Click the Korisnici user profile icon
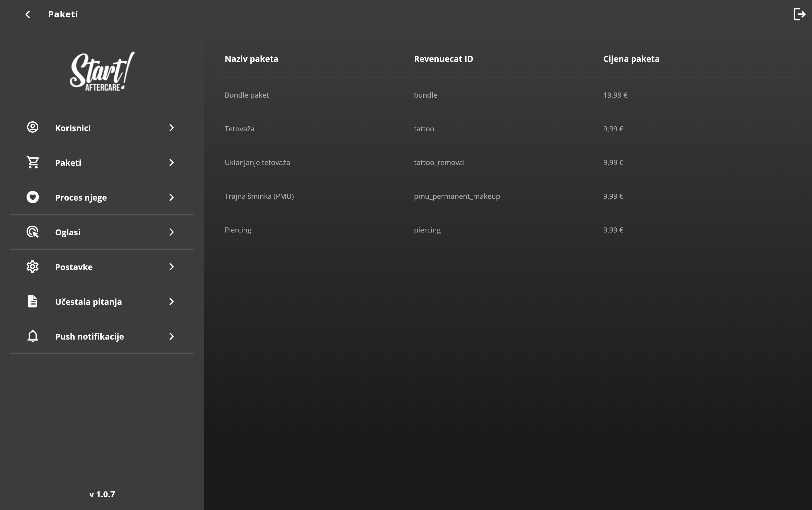 tap(33, 127)
